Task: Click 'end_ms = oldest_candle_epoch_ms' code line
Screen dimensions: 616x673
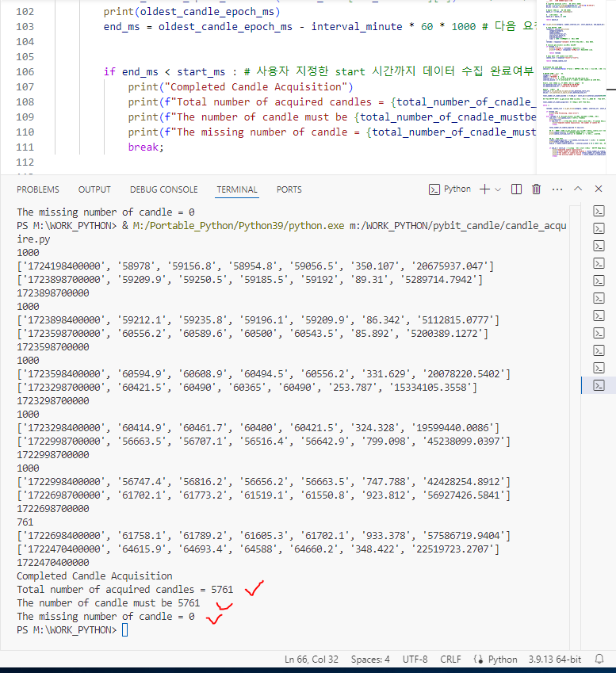Action: (x=318, y=27)
